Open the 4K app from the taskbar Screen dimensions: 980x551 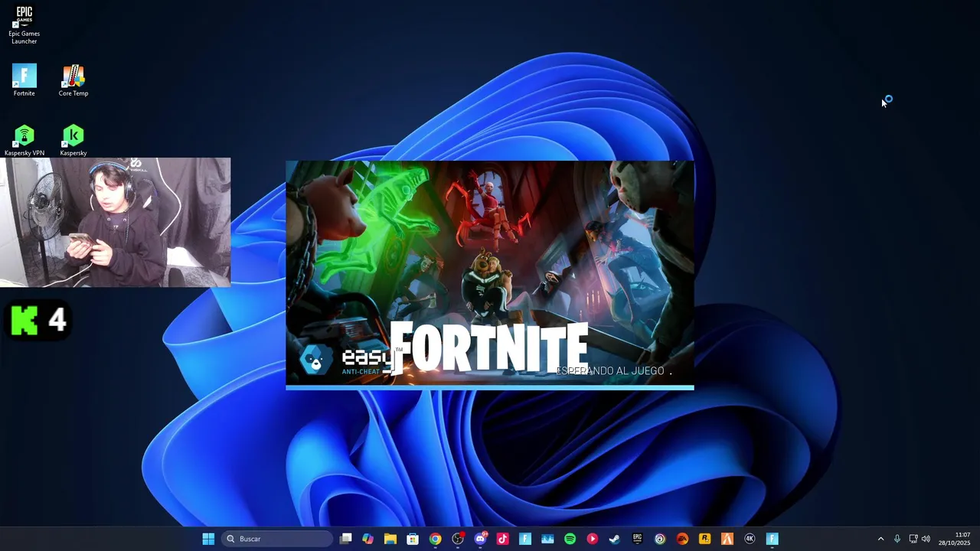[x=750, y=539]
